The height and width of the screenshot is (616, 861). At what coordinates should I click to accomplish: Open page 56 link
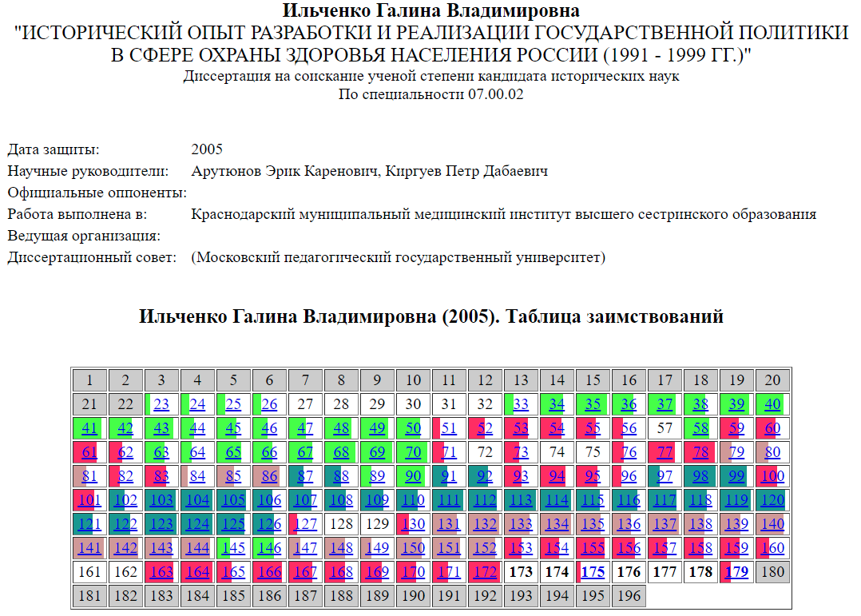pos(629,428)
